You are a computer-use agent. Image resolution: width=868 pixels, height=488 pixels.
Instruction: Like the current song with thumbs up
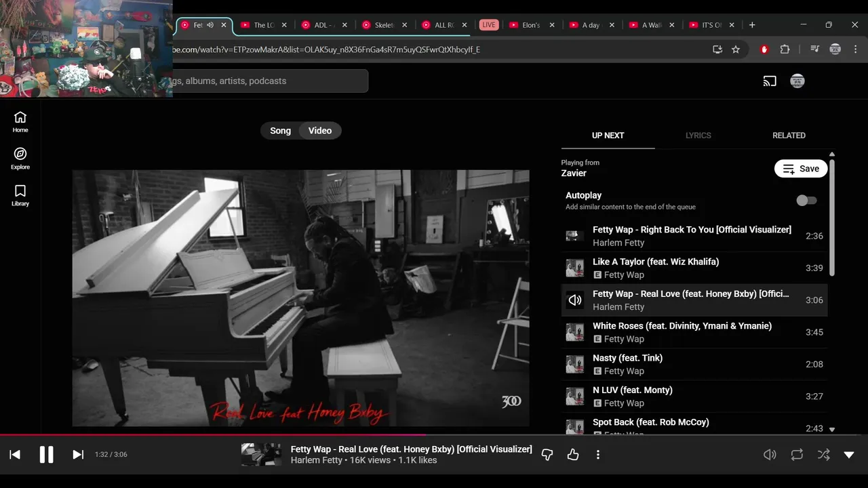click(x=573, y=455)
